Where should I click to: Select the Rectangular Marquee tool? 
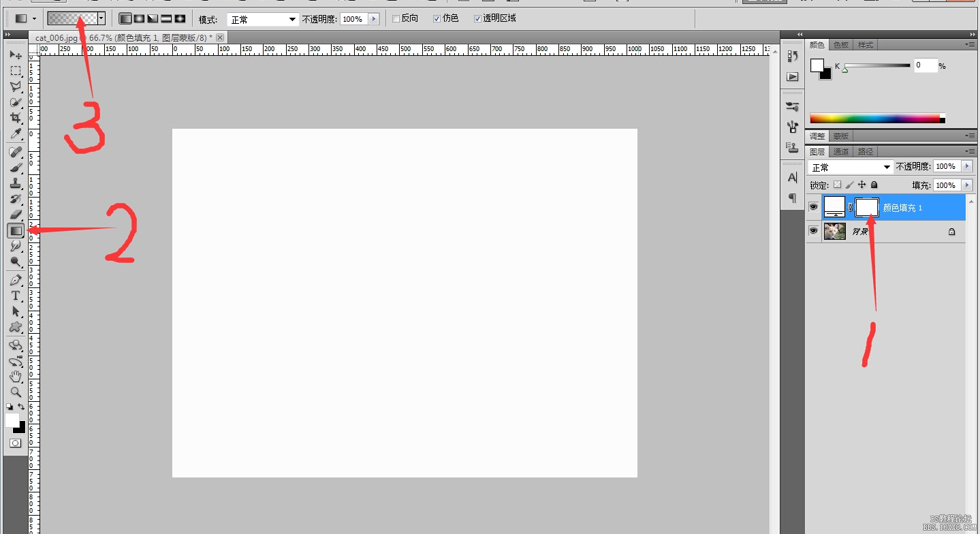pos(16,71)
